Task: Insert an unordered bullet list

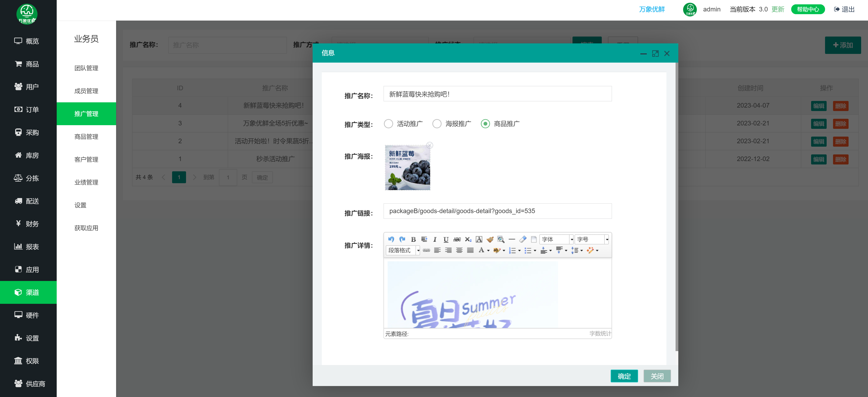Action: (x=528, y=250)
